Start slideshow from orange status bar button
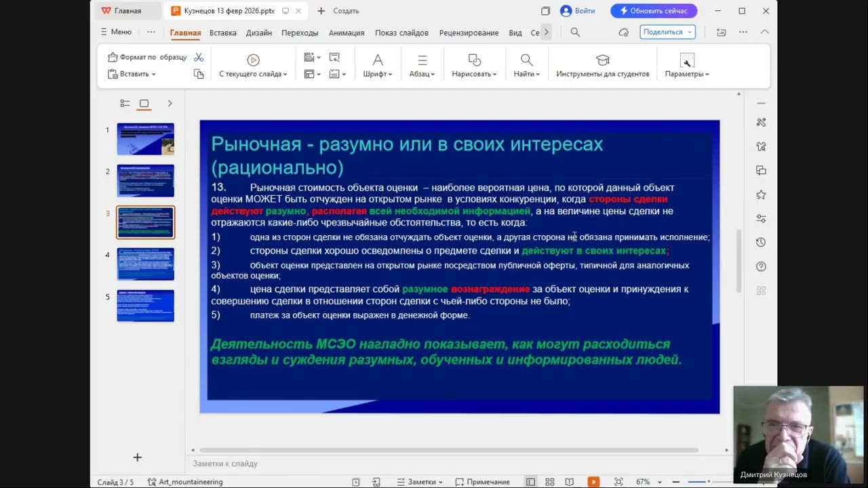This screenshot has height=488, width=868. pyautogui.click(x=593, y=482)
